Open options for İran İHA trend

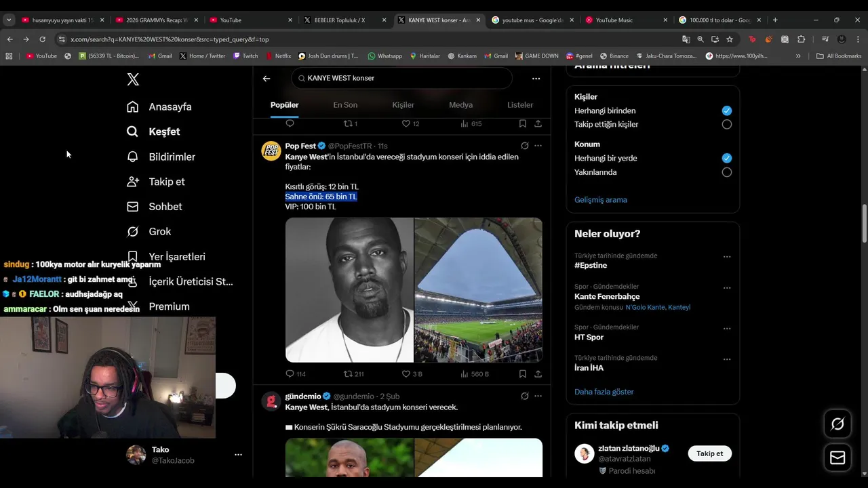pos(727,359)
